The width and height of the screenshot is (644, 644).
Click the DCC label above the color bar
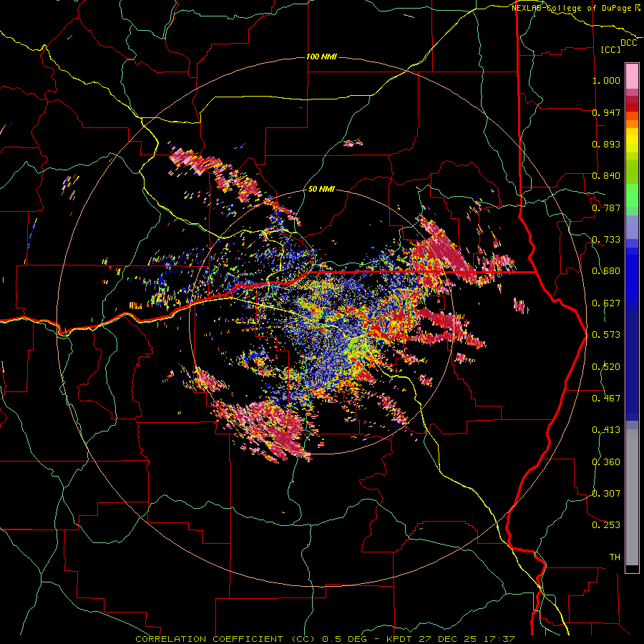coord(628,43)
